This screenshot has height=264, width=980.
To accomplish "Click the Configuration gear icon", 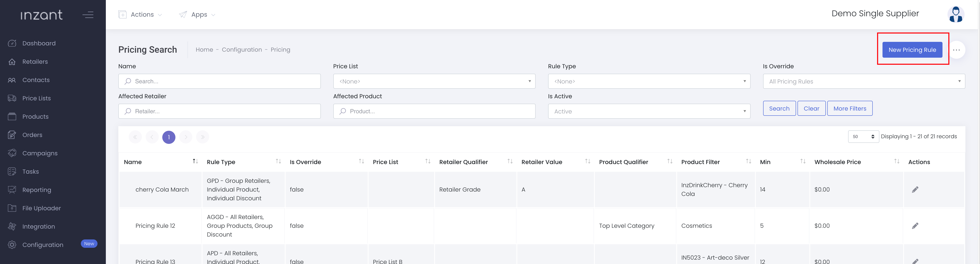I will (12, 245).
